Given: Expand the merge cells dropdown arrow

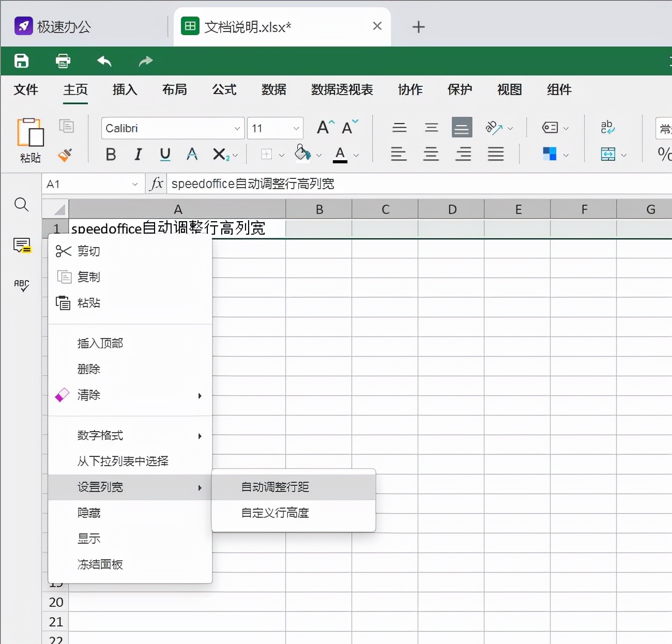Looking at the screenshot, I should (x=624, y=156).
